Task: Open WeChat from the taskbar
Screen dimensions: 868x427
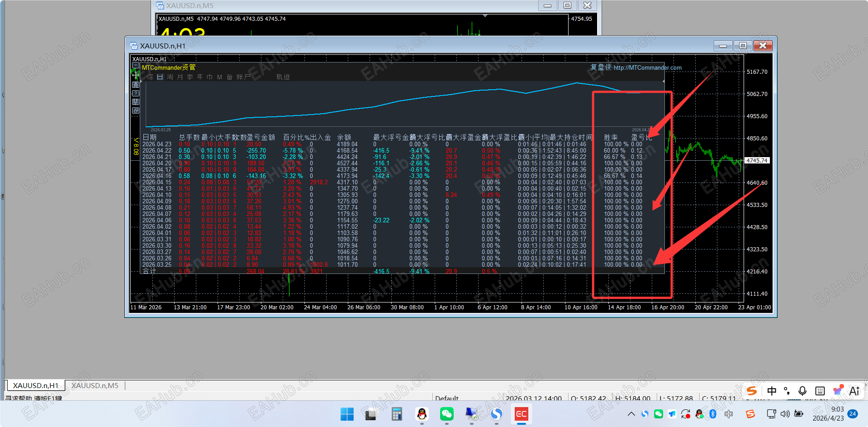Action: coord(446,414)
